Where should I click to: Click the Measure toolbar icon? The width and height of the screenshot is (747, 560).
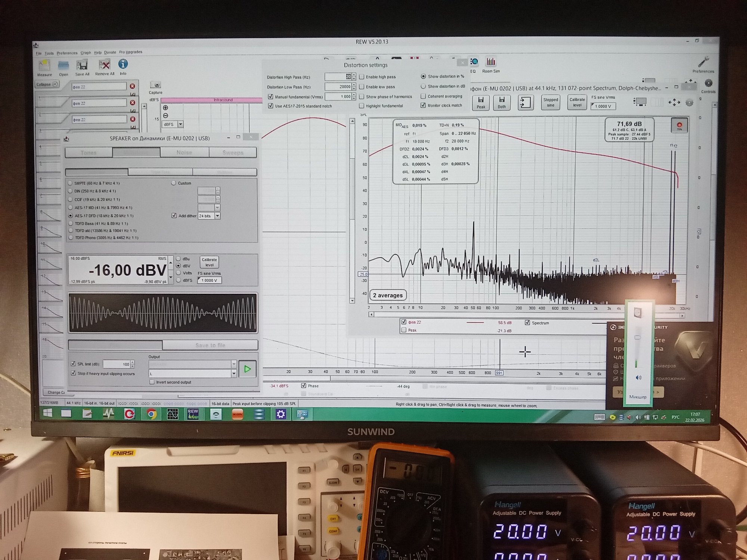44,65
